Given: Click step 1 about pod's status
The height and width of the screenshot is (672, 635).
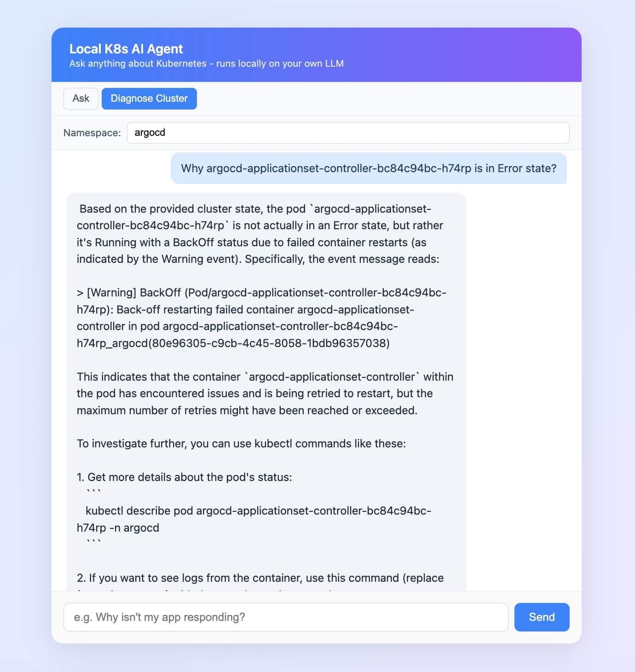Looking at the screenshot, I should tap(185, 477).
